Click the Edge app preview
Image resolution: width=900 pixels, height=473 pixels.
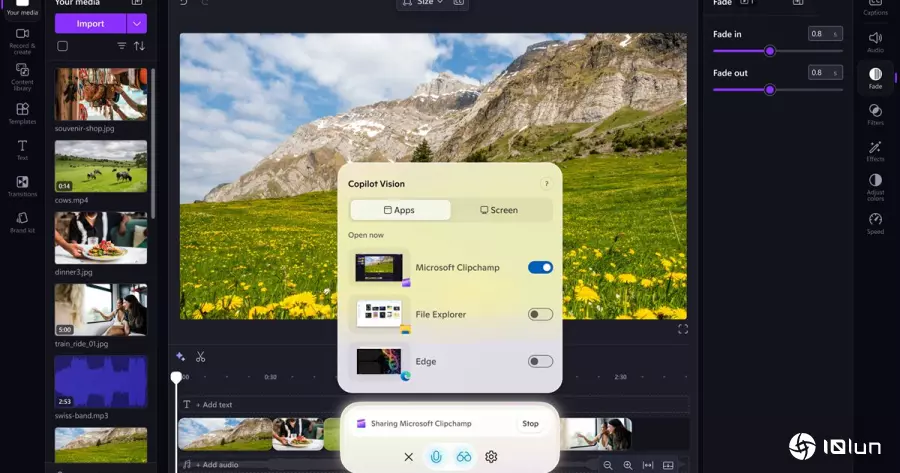(x=379, y=362)
